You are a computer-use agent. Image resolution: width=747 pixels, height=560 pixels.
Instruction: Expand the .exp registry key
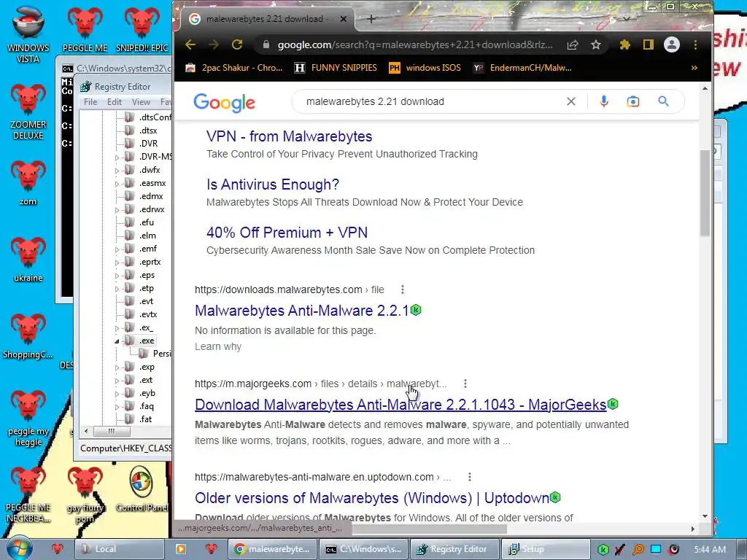(117, 367)
